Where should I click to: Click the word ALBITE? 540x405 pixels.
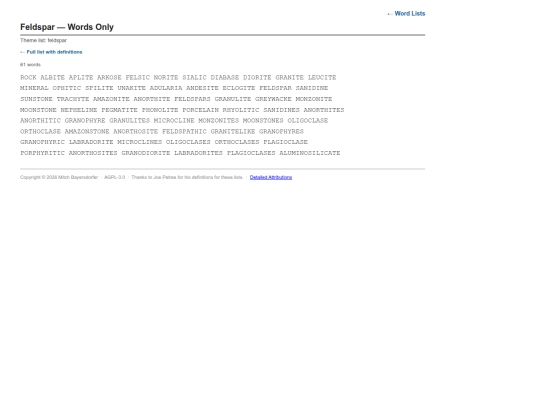pyautogui.click(x=52, y=77)
